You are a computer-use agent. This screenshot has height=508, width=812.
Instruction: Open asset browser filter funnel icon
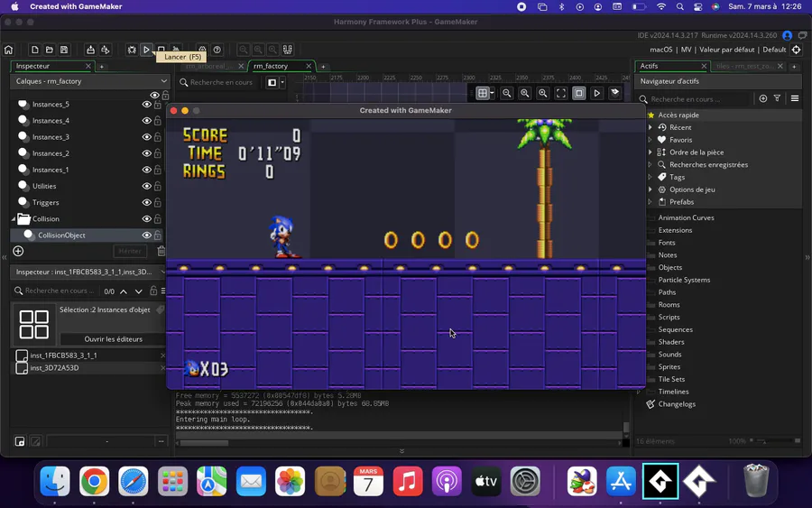tap(778, 98)
